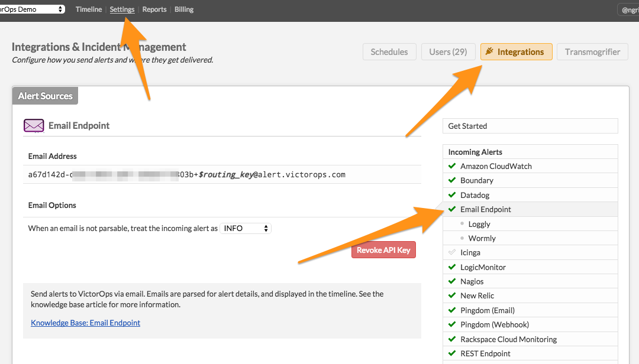Click the green checkmark beside Datadog
Image resolution: width=639 pixels, height=364 pixels.
tap(452, 194)
